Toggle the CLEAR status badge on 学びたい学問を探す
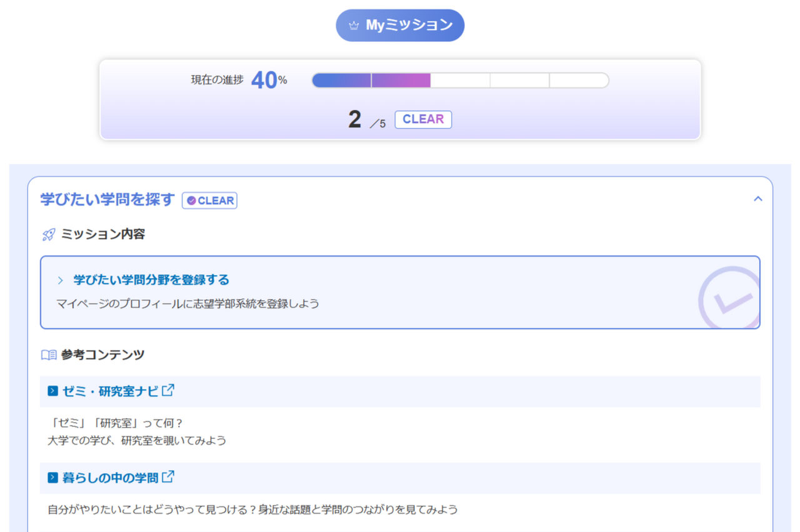 coord(209,200)
